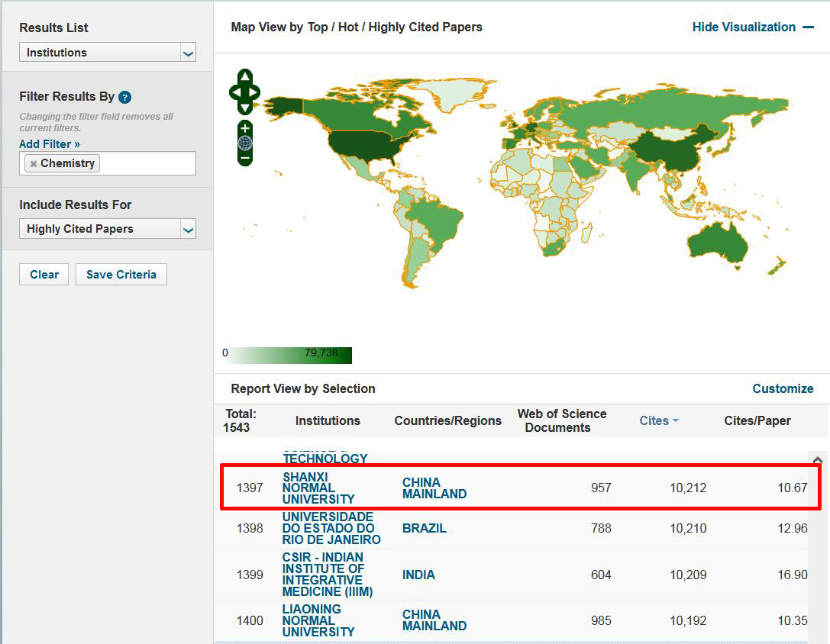Pan map right with the arrow control
The height and width of the screenshot is (644, 830).
coord(254,92)
